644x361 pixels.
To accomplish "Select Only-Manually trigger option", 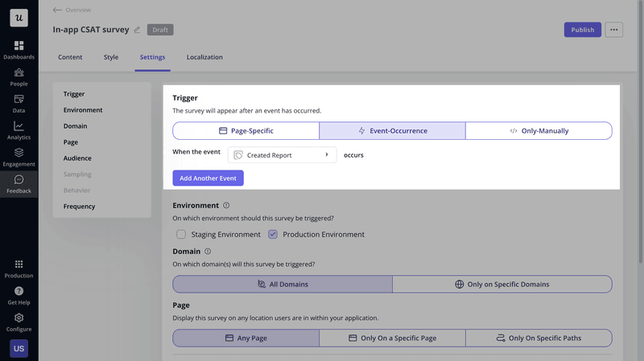I will point(539,130).
